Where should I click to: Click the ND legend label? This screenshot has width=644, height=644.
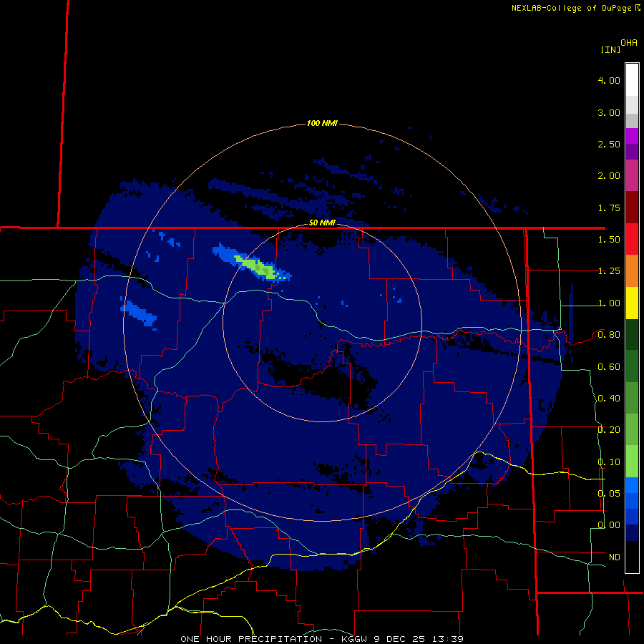point(615,557)
